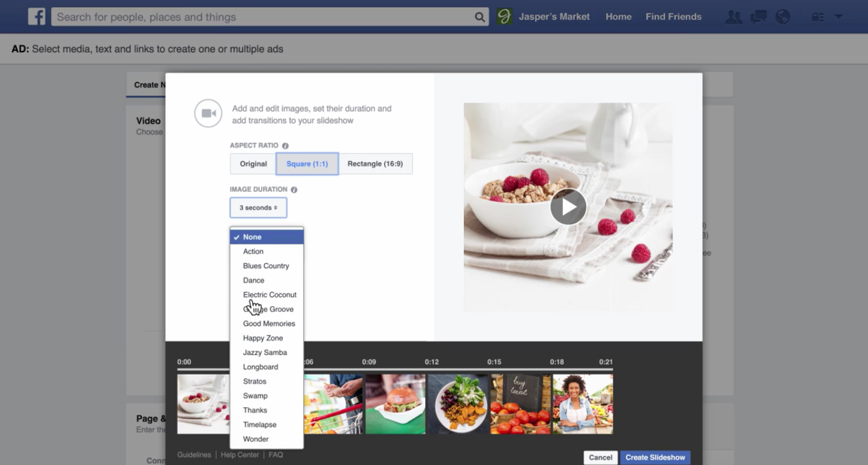The image size is (868, 465).
Task: Open Jasper's Market profile icon
Action: (505, 17)
